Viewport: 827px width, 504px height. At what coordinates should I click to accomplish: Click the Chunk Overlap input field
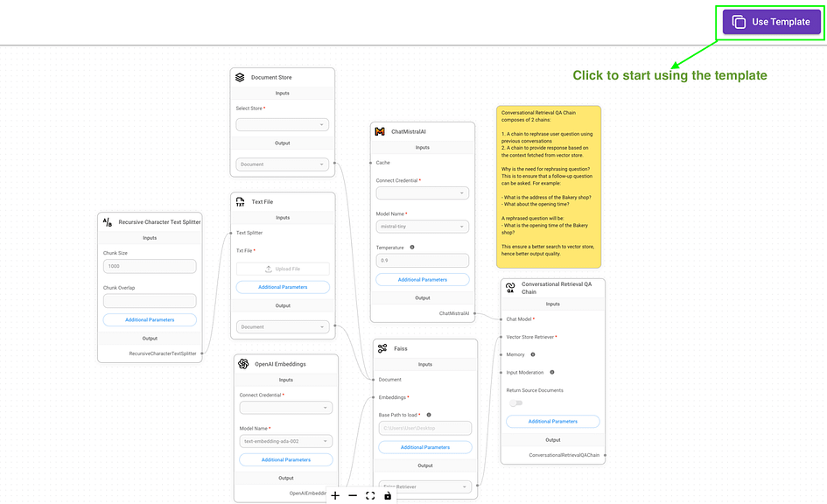150,301
